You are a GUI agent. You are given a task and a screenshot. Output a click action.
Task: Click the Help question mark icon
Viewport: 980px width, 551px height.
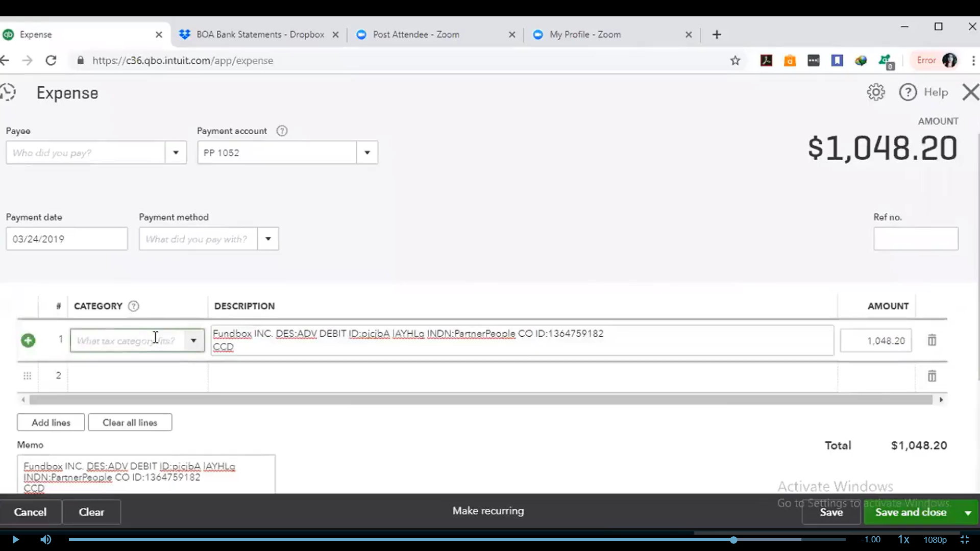908,92
